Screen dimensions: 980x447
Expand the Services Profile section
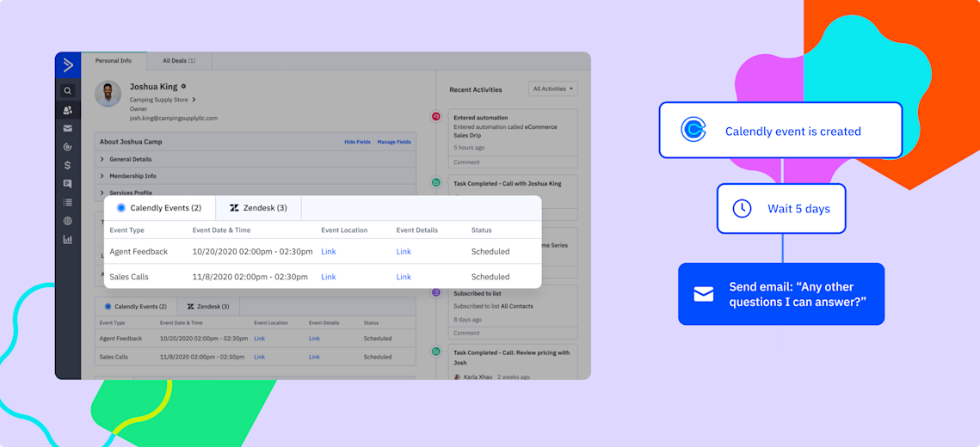(255, 193)
